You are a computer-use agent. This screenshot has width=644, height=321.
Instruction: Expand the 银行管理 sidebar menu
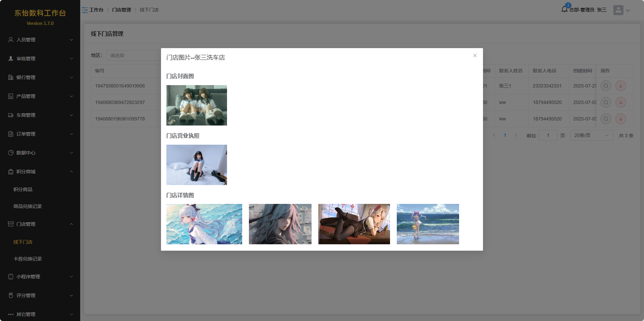point(40,77)
